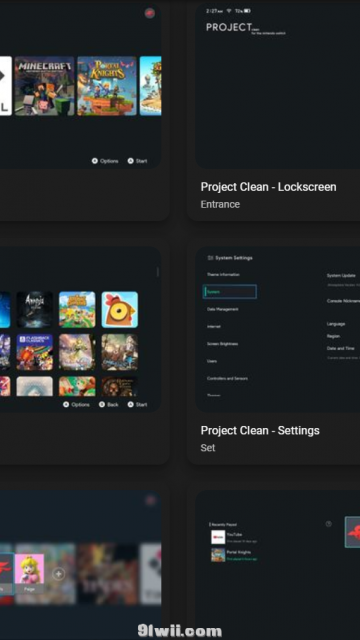Screen dimensions: 360x640
Task: Open the Minecraft game tile
Action: coord(44,86)
